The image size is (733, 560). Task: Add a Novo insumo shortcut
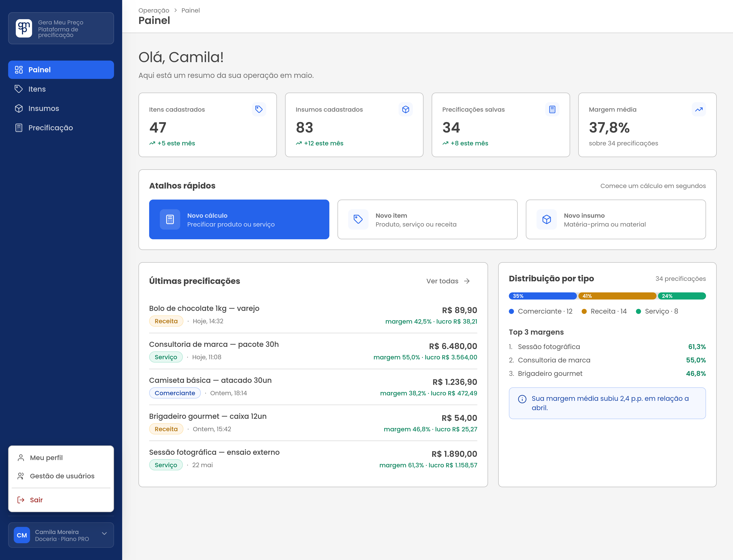point(616,219)
